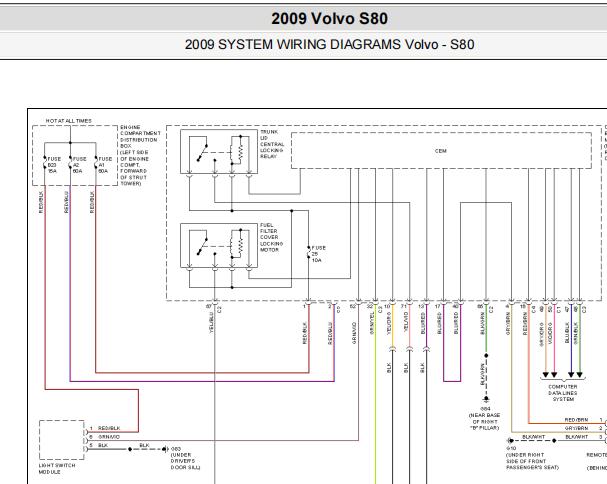The width and height of the screenshot is (607, 484).
Task: Click the YEL/BLU wire label at pin 87
Action: 211,323
